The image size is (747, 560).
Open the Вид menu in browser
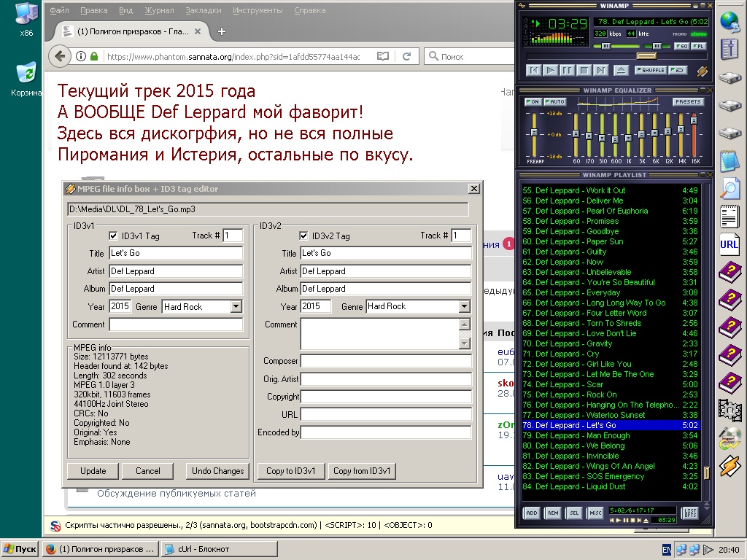click(125, 10)
